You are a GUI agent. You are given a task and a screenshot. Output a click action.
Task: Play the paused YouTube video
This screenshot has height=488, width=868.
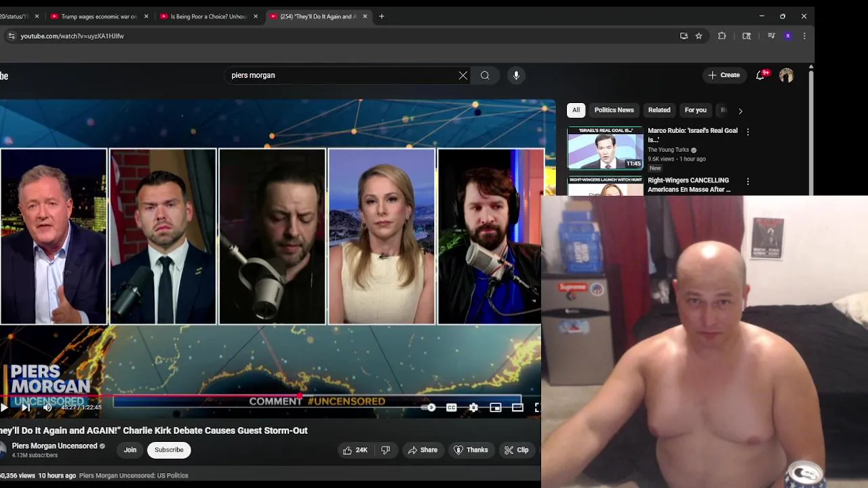point(4,407)
